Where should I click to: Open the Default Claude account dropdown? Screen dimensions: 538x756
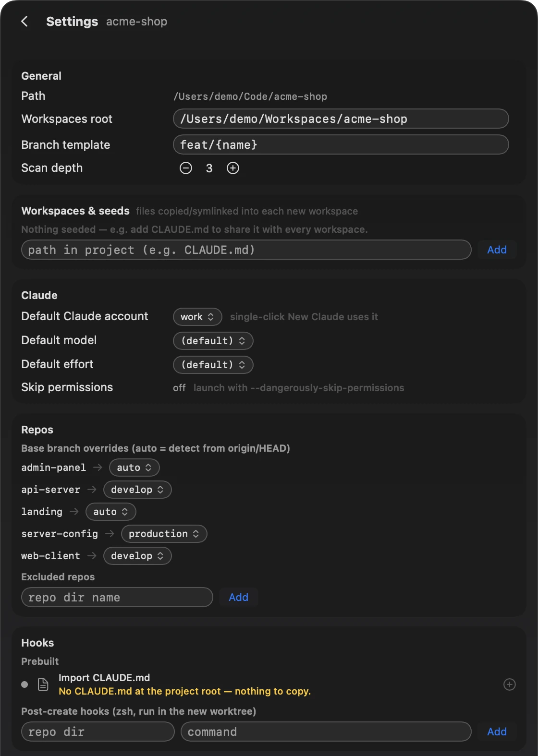(x=197, y=317)
